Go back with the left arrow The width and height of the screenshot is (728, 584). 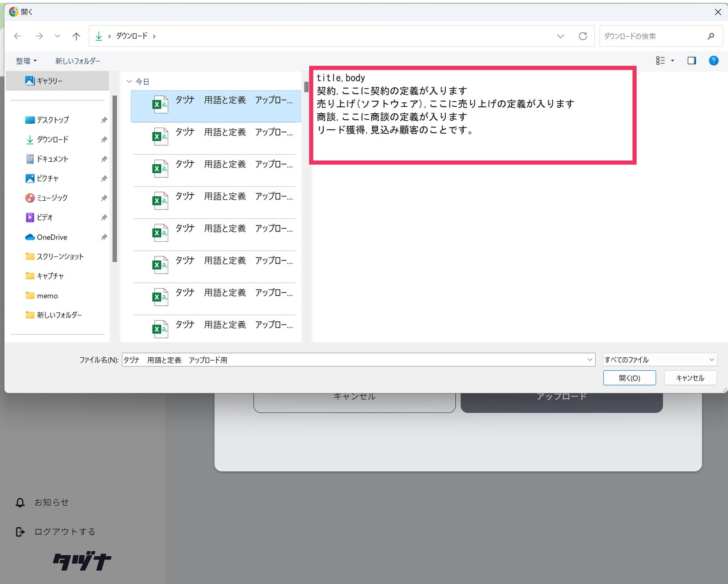[18, 36]
